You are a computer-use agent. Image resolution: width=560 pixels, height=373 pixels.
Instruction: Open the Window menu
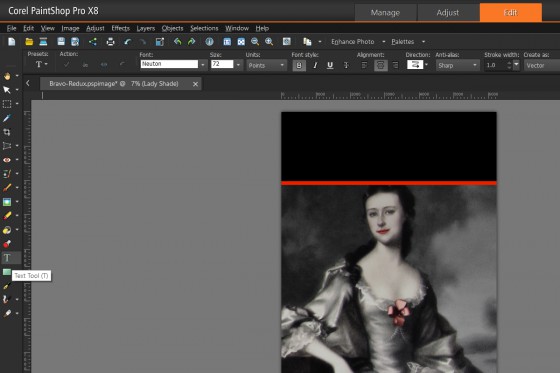tap(237, 28)
